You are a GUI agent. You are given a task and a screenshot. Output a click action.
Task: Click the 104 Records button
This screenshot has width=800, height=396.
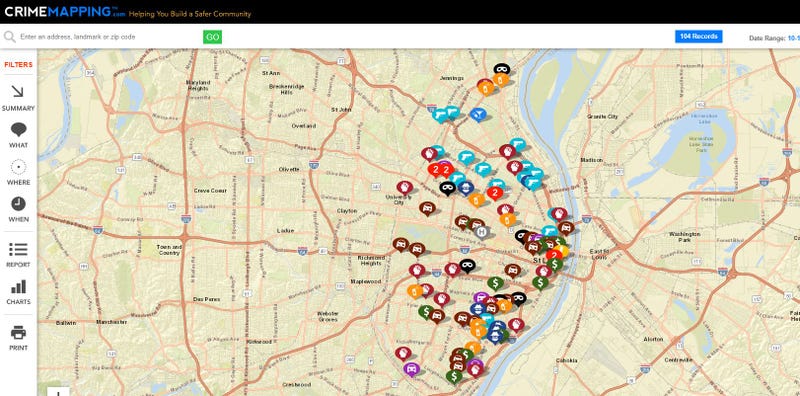698,36
